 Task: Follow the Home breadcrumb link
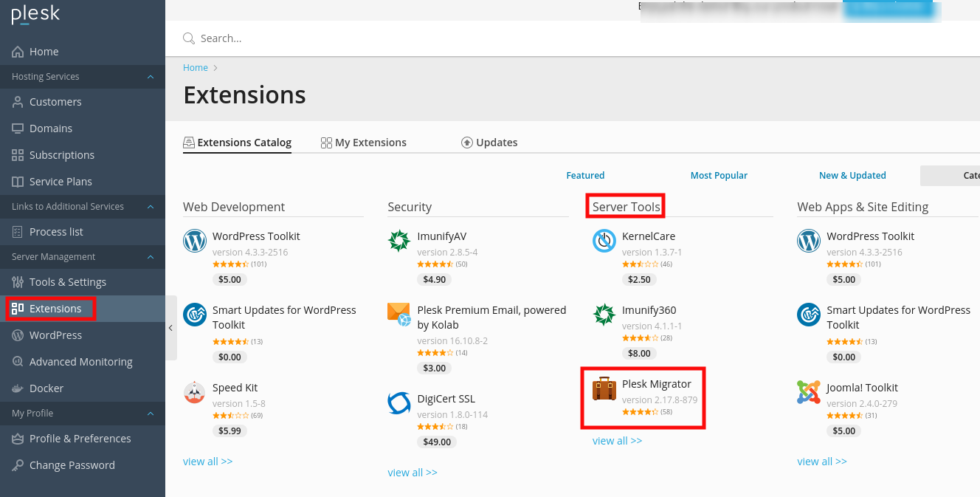pos(196,67)
